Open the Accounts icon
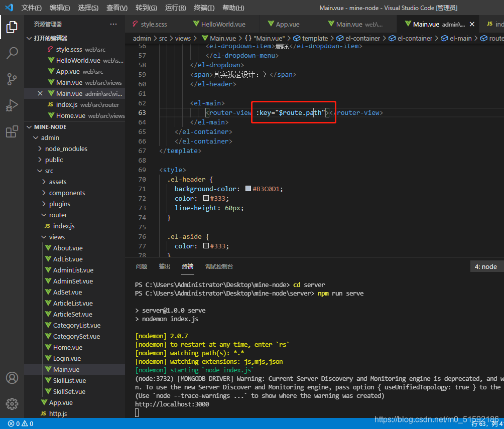504x429 pixels. [12, 378]
